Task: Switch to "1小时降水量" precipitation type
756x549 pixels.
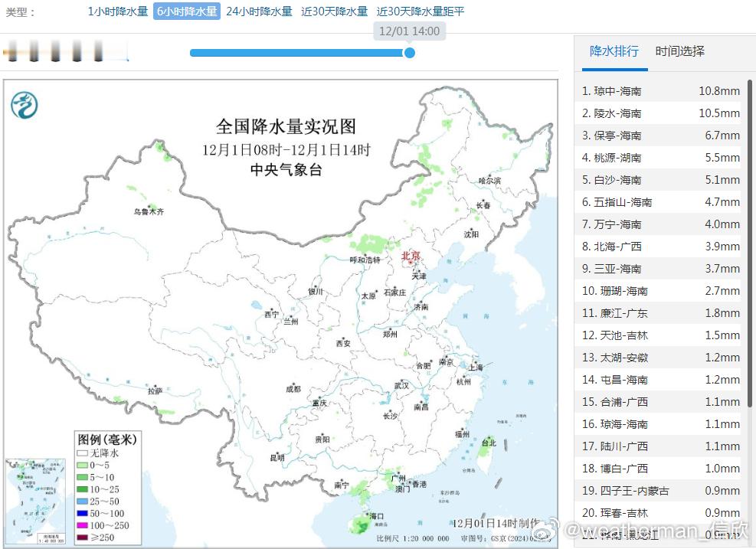Action: pos(116,11)
